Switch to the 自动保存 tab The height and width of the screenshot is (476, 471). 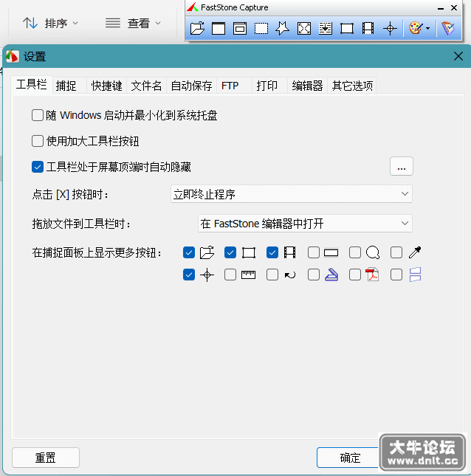click(x=191, y=86)
